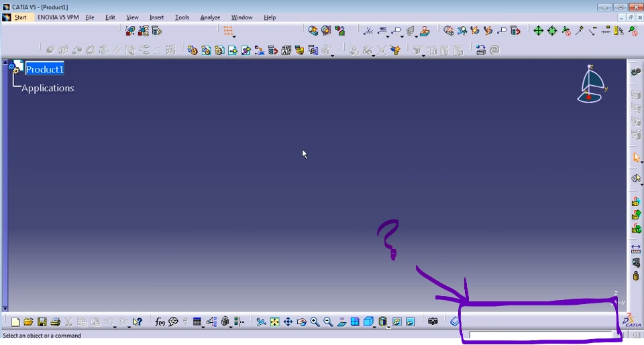Screen dimensions: 644x345
Task: Click the Measure Inertia weight icon
Action: click(636, 276)
